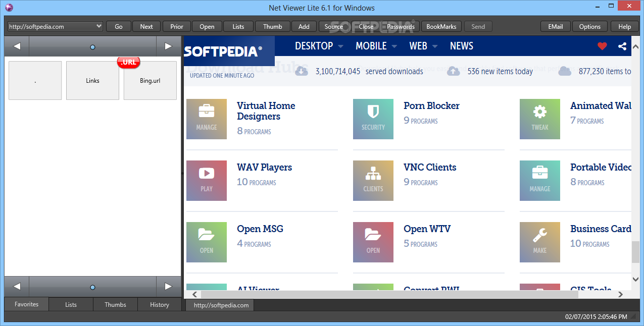Select the Links favorites folder

(92, 80)
